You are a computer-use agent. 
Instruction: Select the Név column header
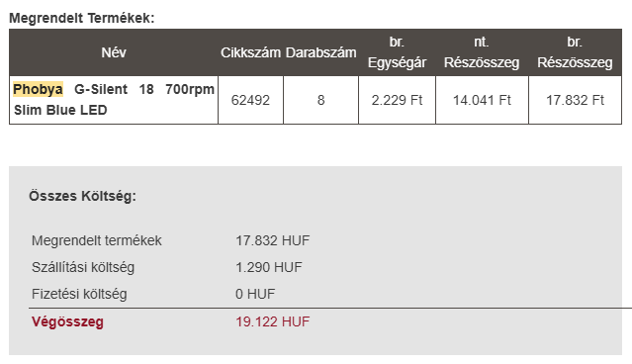(114, 52)
